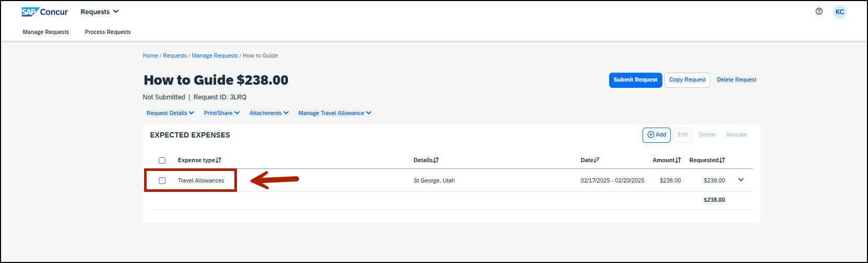Click the Copy Request button
The image size is (868, 263).
coord(687,80)
